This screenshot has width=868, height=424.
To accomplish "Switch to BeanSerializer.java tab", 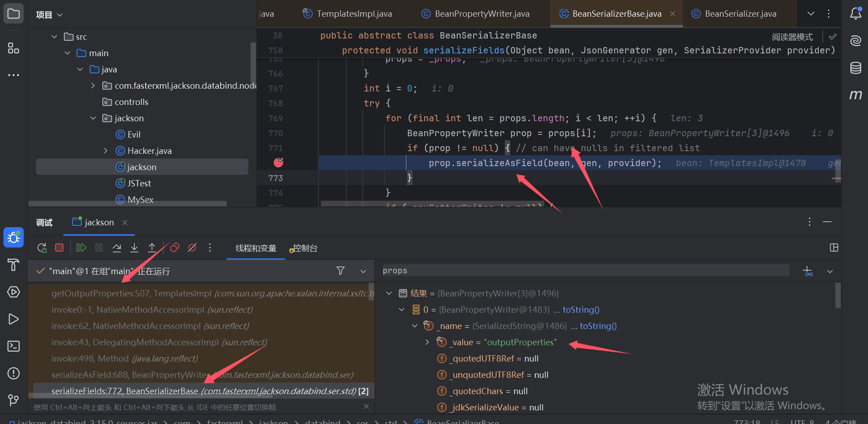I will [x=735, y=14].
